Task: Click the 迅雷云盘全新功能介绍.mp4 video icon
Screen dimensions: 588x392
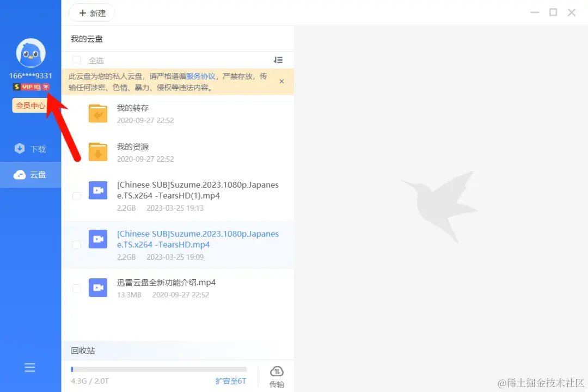Action: point(98,287)
